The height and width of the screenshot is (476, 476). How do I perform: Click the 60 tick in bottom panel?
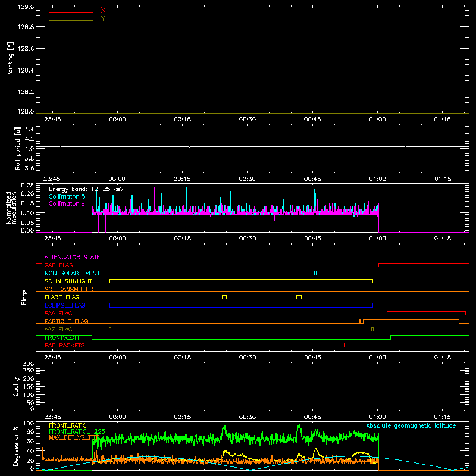click(30, 441)
